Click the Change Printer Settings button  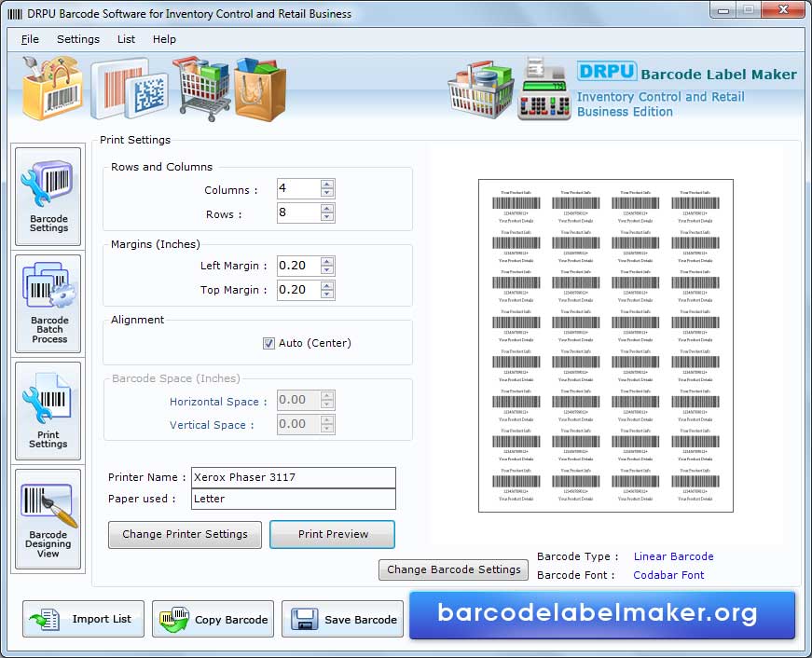pos(185,534)
